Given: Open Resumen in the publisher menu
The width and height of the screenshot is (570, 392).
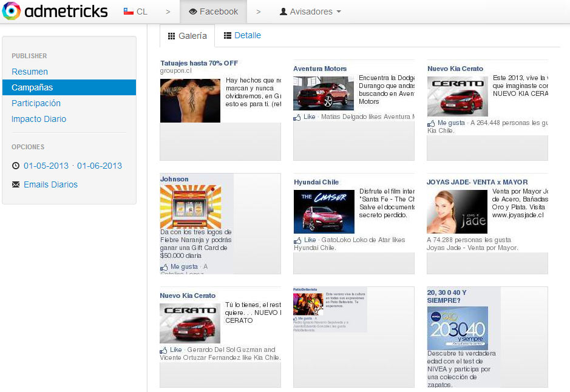Looking at the screenshot, I should click(30, 72).
